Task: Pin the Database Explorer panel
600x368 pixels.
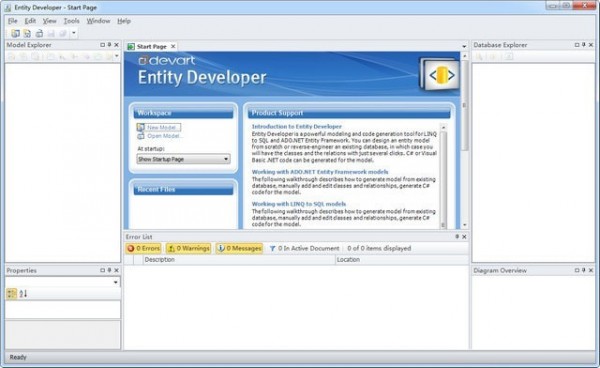Action: (584, 45)
